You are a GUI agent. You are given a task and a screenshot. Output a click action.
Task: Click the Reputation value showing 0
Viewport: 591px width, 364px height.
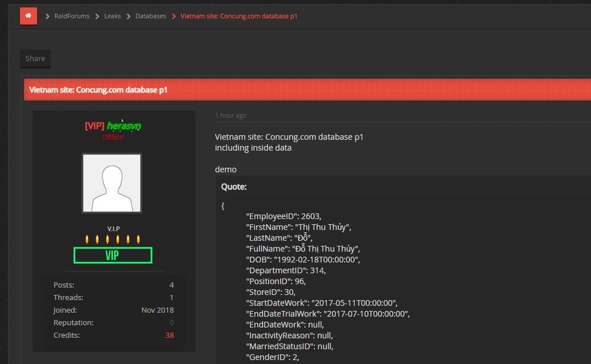(x=171, y=322)
